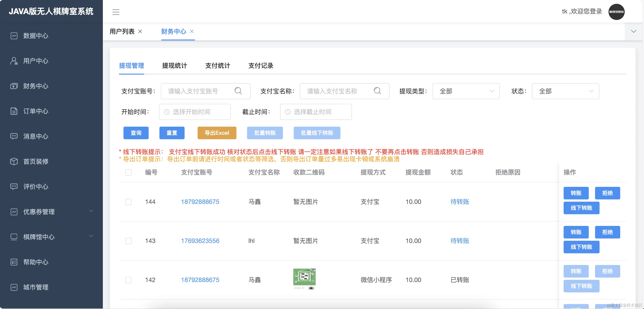Viewport: 644px width, 309px height.
Task: Check the select-all checkbox in the table header
Action: point(128,172)
